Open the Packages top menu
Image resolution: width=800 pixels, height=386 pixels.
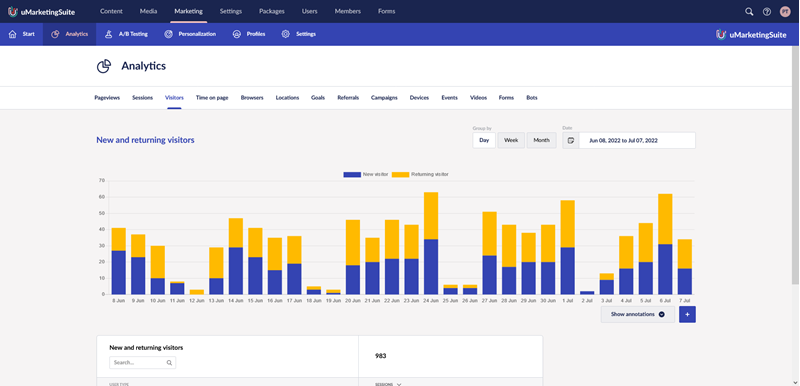271,11
